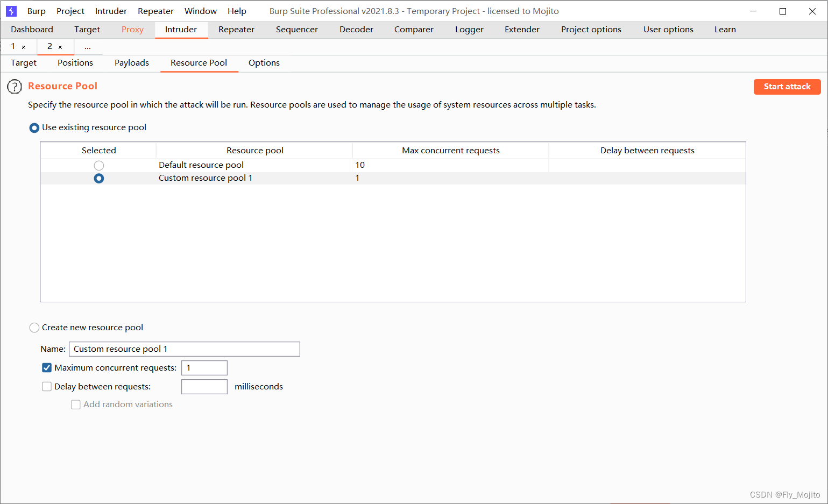Select Intruder attack tab 2
The width and height of the screenshot is (828, 504).
pyautogui.click(x=49, y=46)
